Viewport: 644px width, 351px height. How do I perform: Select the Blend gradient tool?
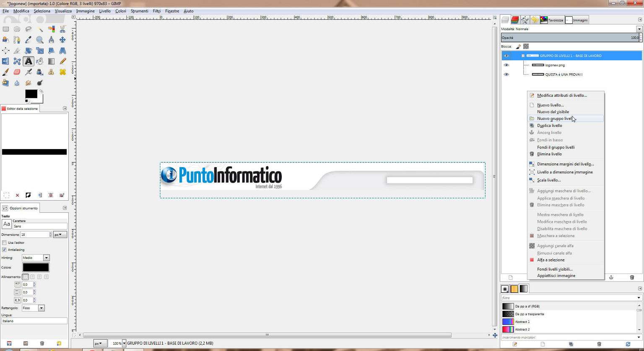(x=51, y=61)
